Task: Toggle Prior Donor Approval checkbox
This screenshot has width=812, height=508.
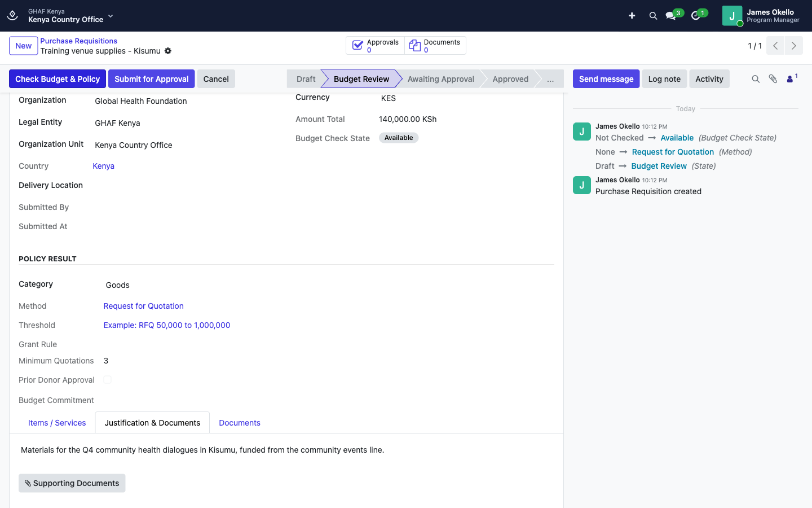Action: pos(107,380)
